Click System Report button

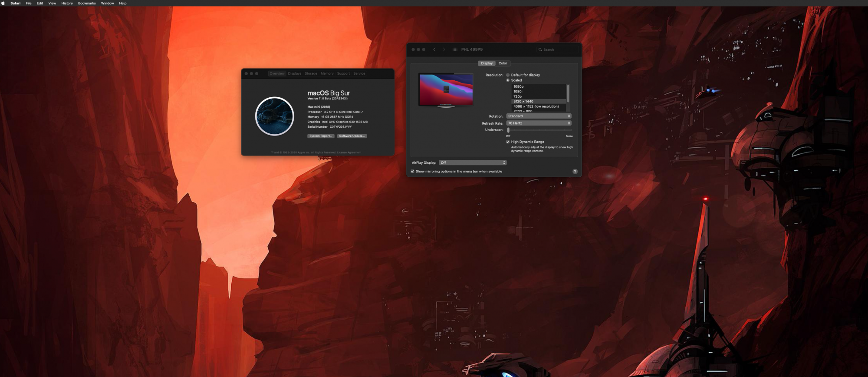click(321, 136)
